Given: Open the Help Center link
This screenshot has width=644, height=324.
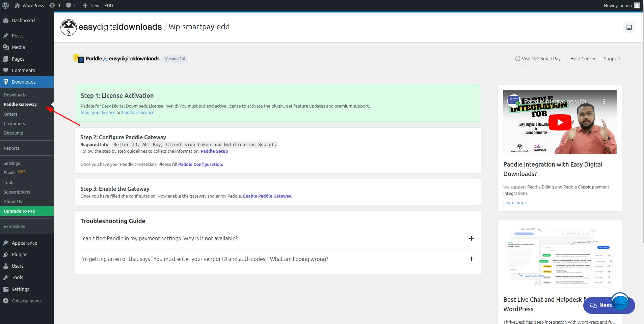Looking at the screenshot, I should click(583, 59).
